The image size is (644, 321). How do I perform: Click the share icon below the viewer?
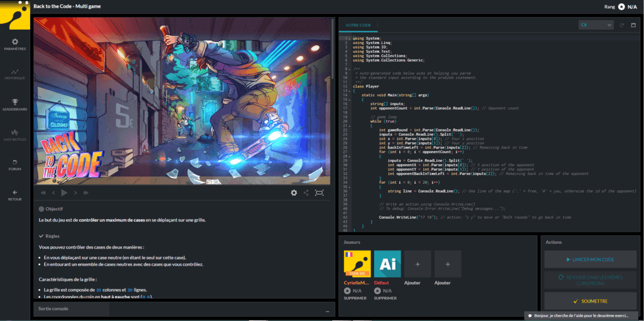point(306,193)
